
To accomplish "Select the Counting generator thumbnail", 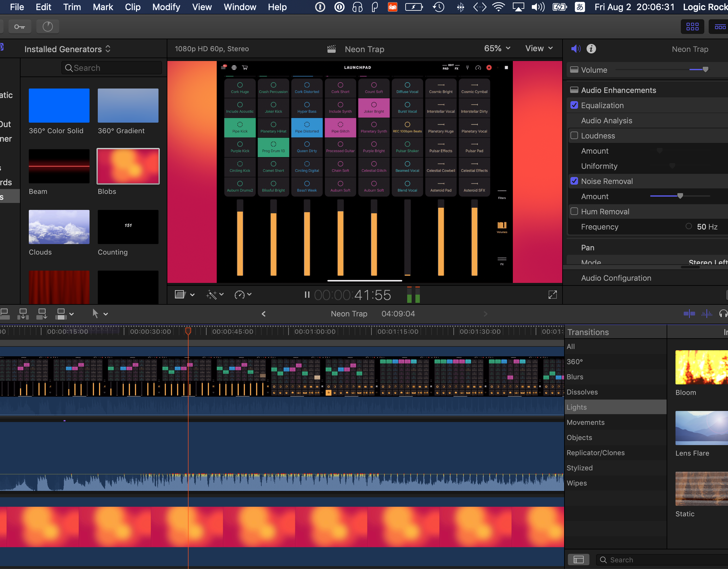I will (x=128, y=227).
